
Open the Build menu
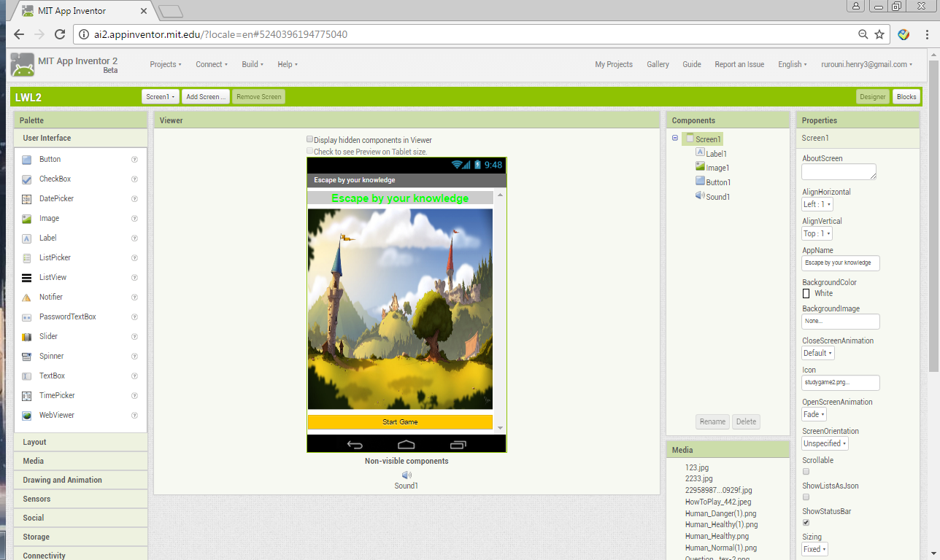[253, 64]
